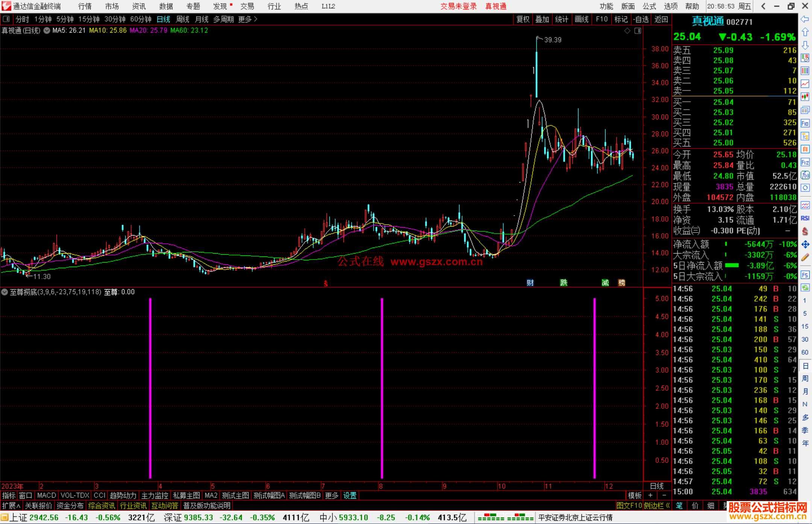Click the green refresh icon in sidebar
The image size is (812, 524).
click(805, 288)
